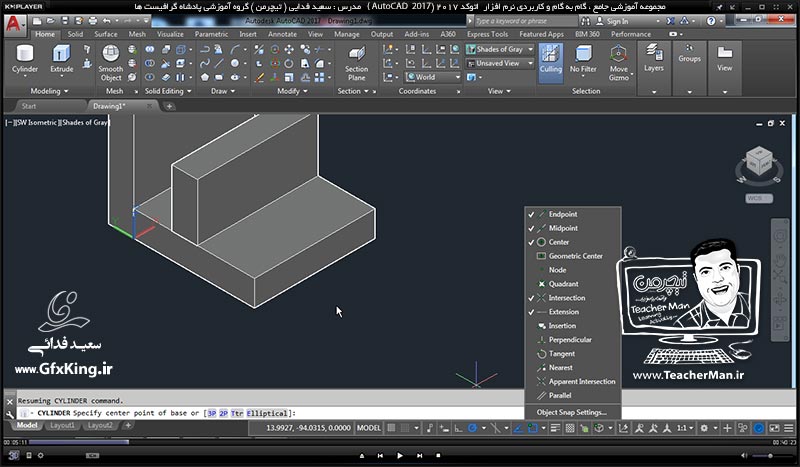Image resolution: width=800 pixels, height=467 pixels.
Task: Select the Move tool in Modify panel
Action: [289, 50]
